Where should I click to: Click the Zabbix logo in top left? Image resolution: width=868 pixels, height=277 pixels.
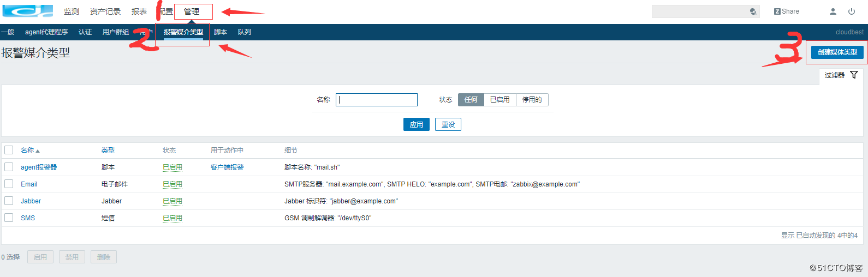[28, 11]
